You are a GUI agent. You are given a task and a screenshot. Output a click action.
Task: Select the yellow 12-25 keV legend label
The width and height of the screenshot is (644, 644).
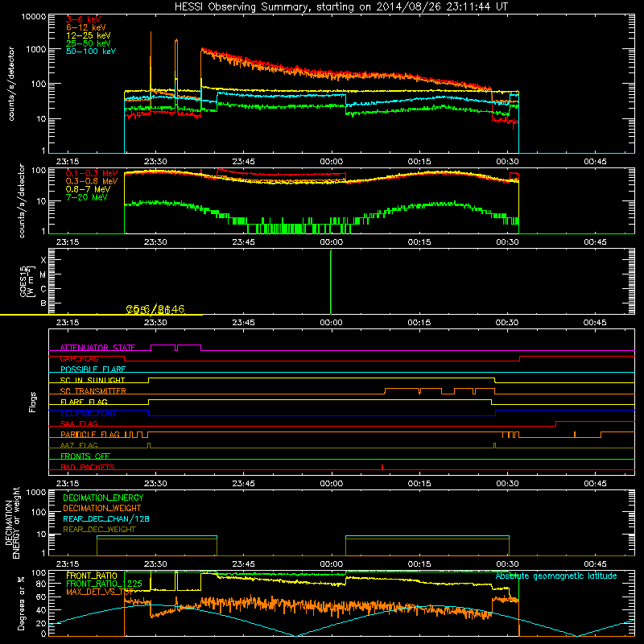pyautogui.click(x=89, y=35)
